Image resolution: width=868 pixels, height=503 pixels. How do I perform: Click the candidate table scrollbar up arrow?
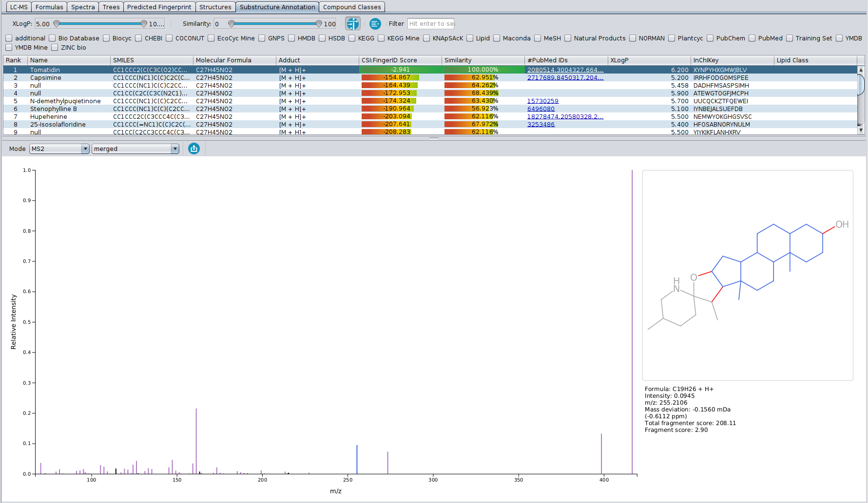click(x=861, y=70)
